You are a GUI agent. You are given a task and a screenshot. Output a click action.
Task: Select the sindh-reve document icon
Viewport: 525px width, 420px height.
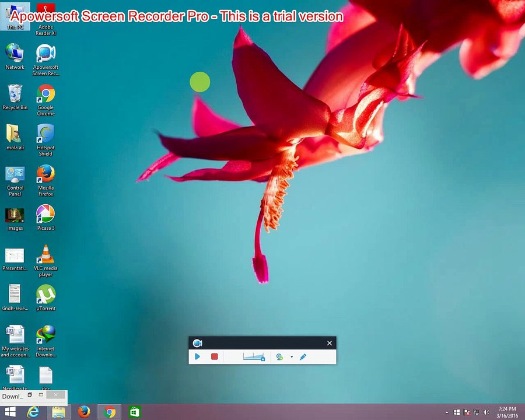(x=15, y=297)
